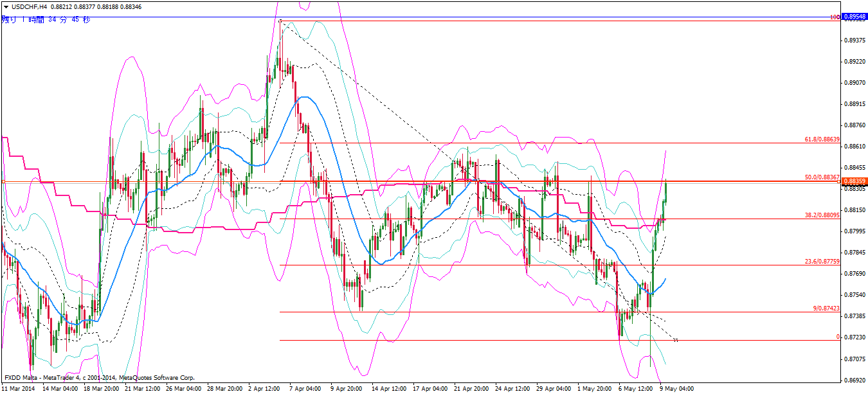Viewport: 868px width, 394px height.
Task: Click the 2 Apr 12:00 time axis label
Action: point(266,388)
